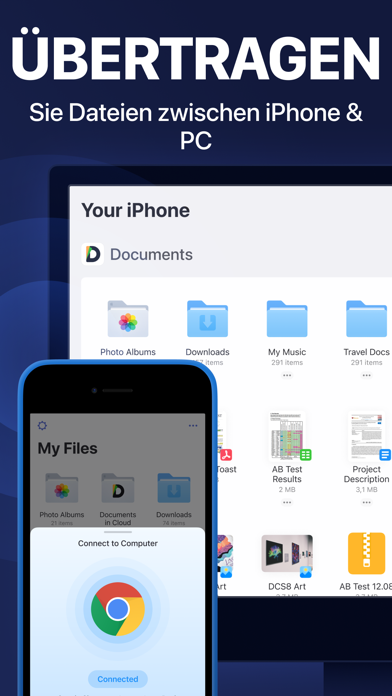Screen dimensions: 392x696
Task: Click the Documents app logo icon
Action: point(92,254)
